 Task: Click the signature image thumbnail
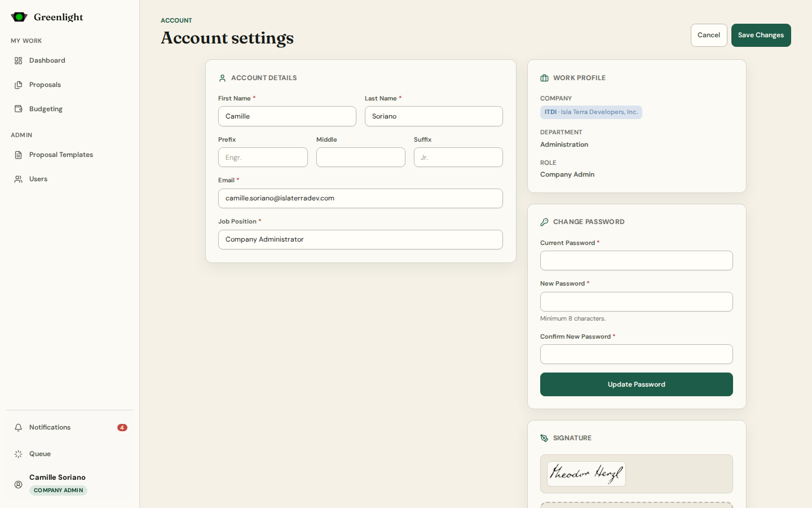pos(586,474)
